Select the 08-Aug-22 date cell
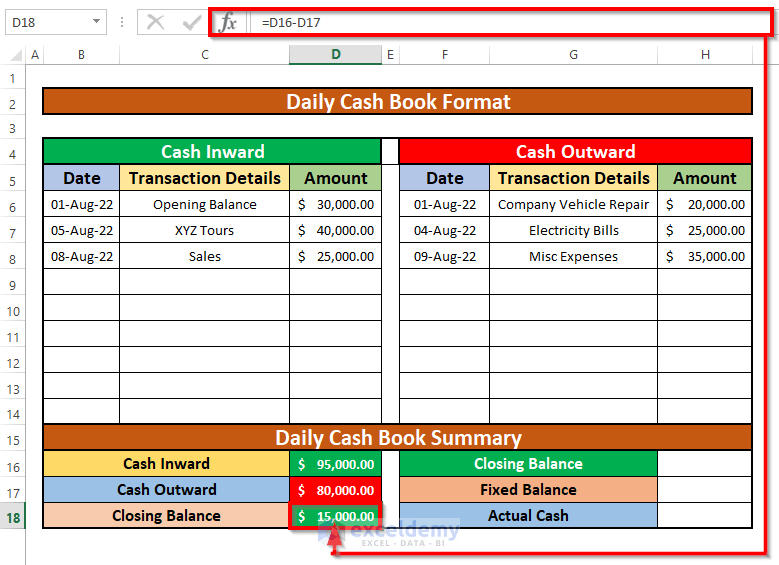This screenshot has width=779, height=565. [x=81, y=256]
